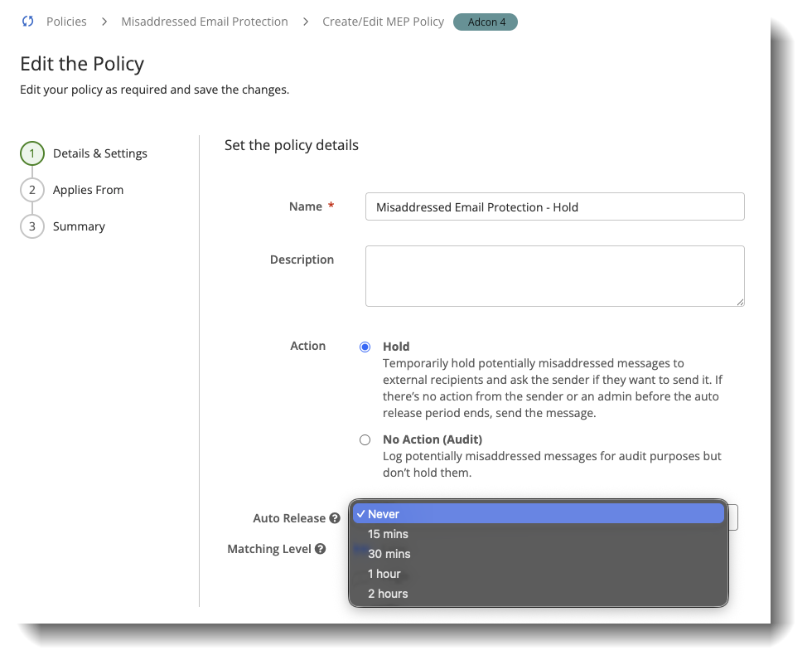Click the Matching Level field label
The image size is (812, 665).
pos(269,549)
